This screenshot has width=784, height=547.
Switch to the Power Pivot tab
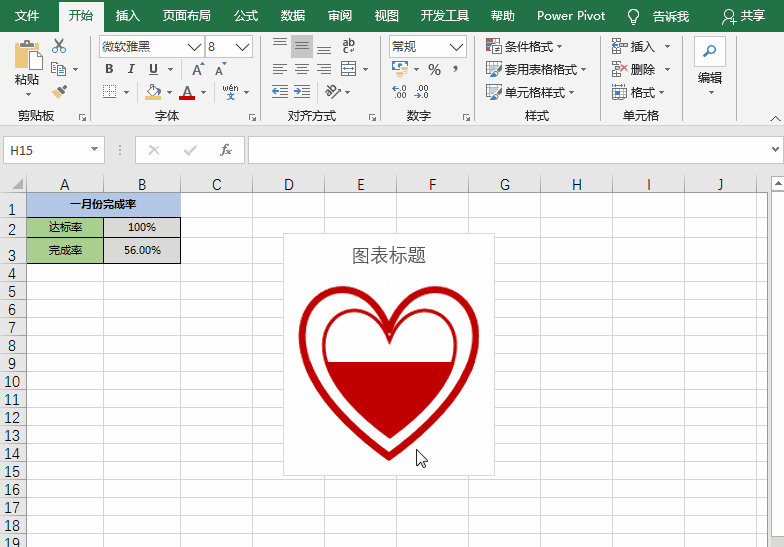571,16
